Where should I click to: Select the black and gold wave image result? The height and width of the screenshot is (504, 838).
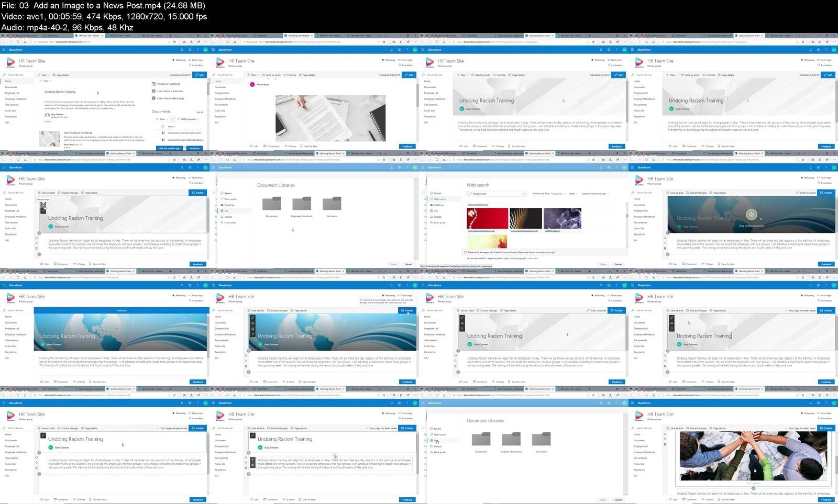point(526,218)
